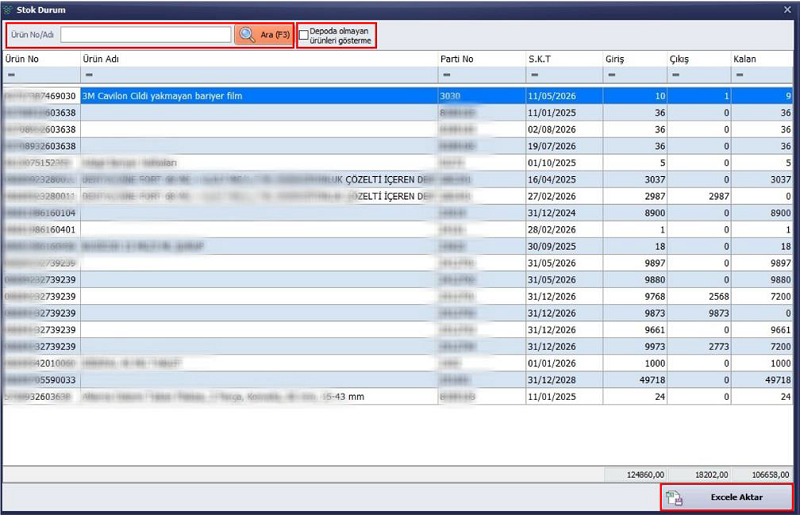This screenshot has height=515, width=800.
Task: Select the 3M Cavilon bariyer film row
Action: (x=258, y=96)
